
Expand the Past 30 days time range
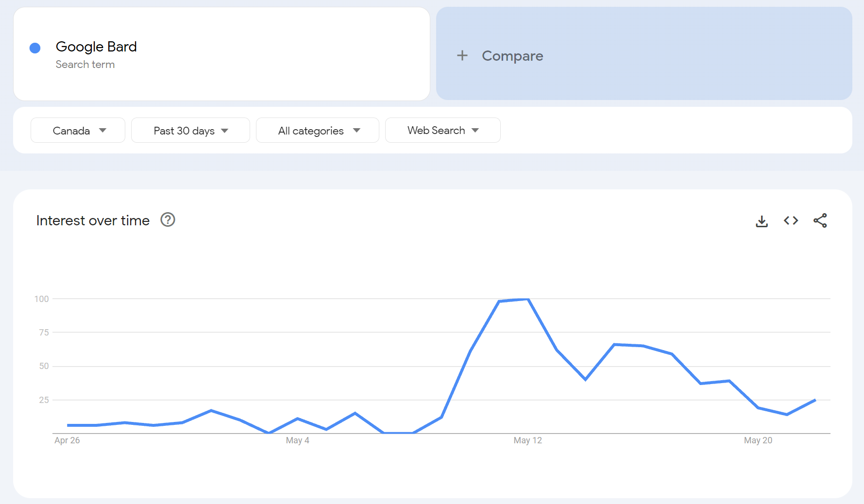point(190,130)
